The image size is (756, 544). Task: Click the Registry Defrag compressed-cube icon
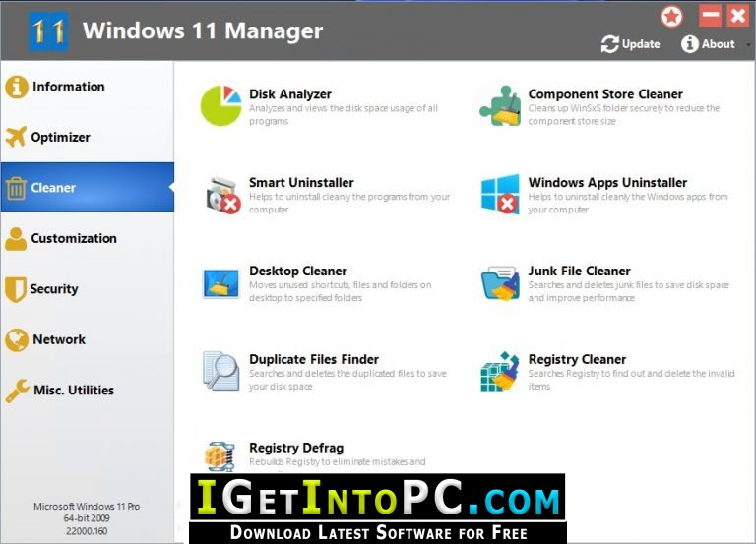(220, 455)
